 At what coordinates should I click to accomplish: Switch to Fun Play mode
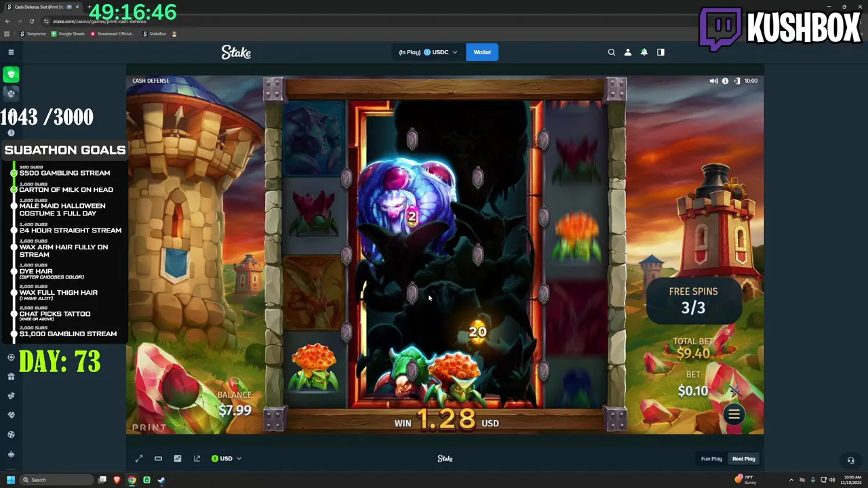pyautogui.click(x=711, y=459)
